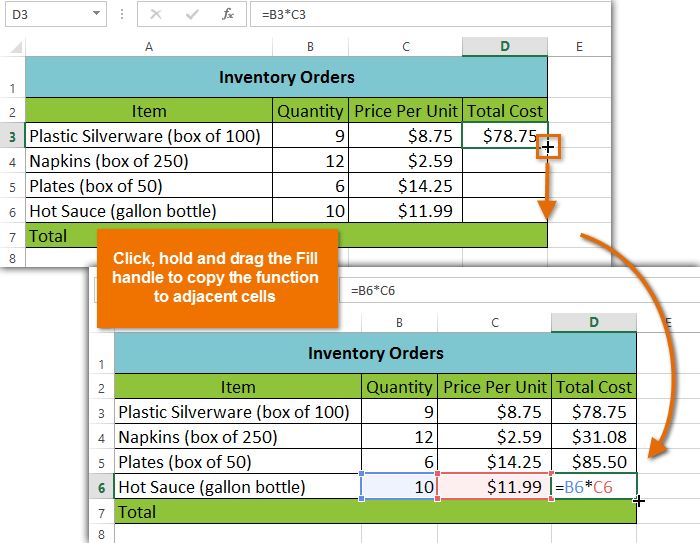Select column B header in lower sheet
This screenshot has width=700, height=543.
click(399, 322)
